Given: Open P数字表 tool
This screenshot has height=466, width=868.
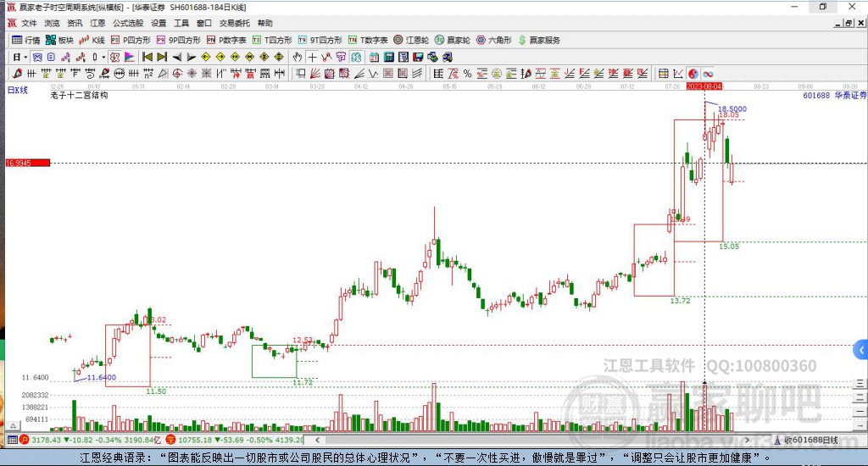Looking at the screenshot, I should coord(226,40).
